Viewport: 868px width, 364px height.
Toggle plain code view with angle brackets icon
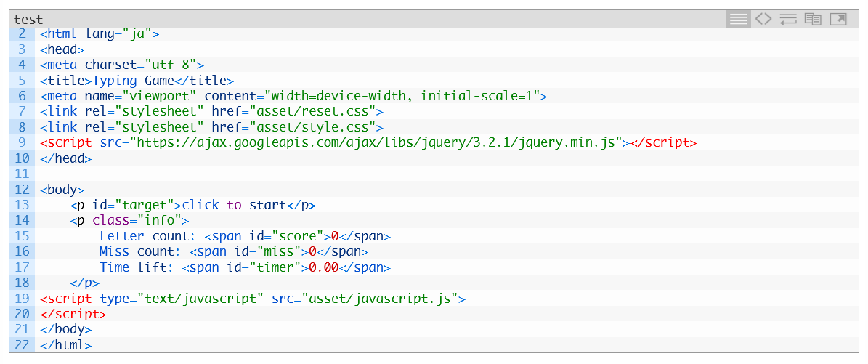tap(763, 20)
